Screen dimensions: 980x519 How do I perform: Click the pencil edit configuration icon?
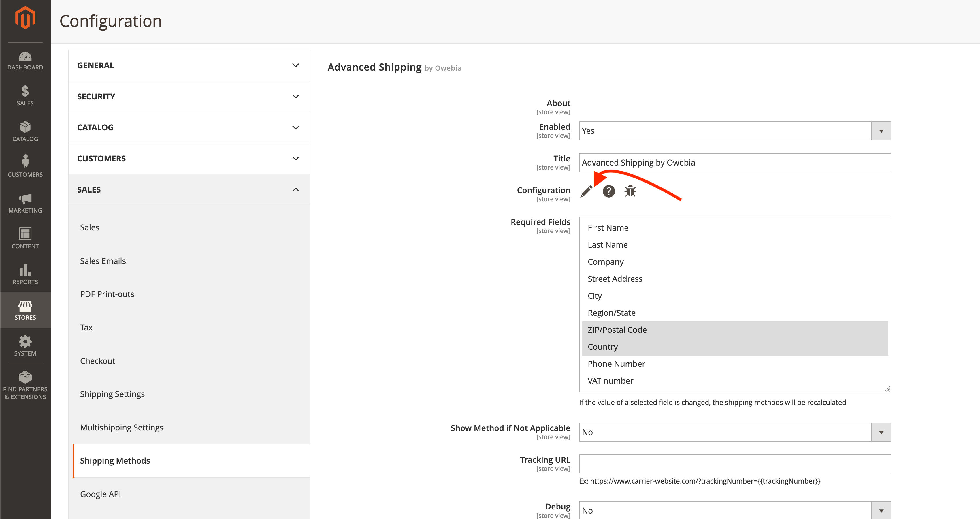[x=586, y=191]
